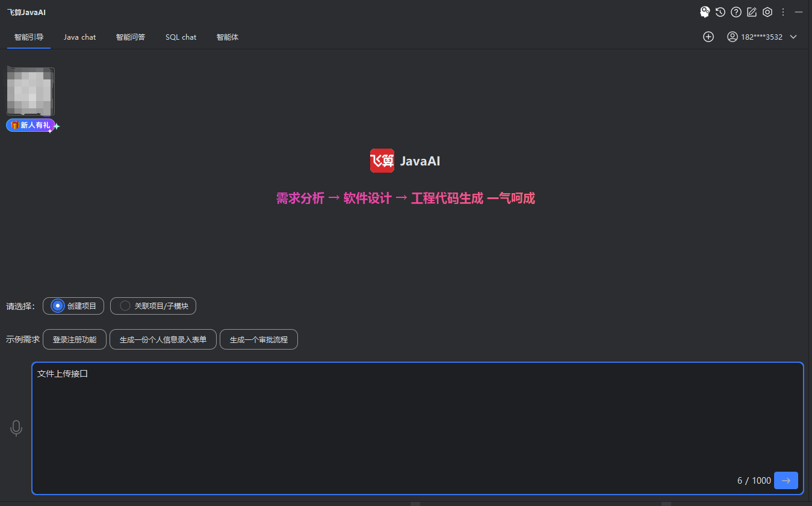Click the plus-circle new session icon
Image resolution: width=812 pixels, height=506 pixels.
pyautogui.click(x=708, y=37)
